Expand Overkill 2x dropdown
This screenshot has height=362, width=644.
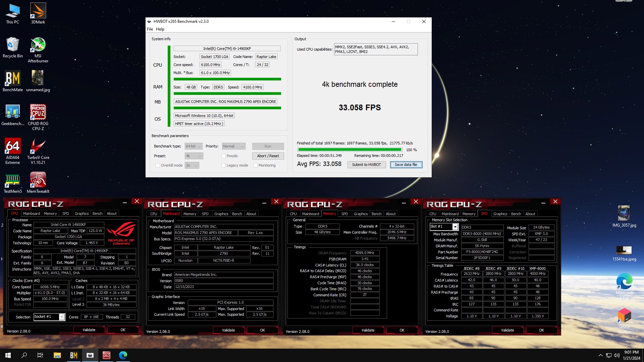point(192,165)
